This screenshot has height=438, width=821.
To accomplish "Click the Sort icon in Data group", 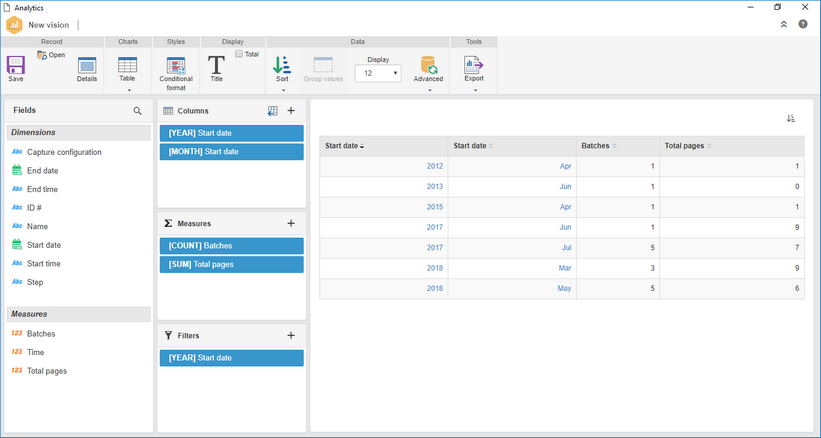I will pos(282,65).
